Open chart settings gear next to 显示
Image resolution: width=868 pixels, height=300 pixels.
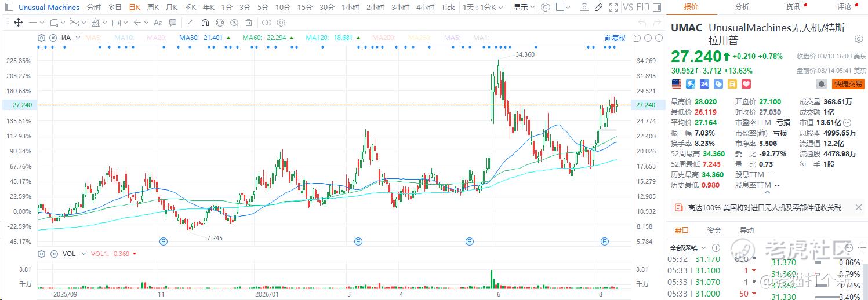click(x=545, y=8)
